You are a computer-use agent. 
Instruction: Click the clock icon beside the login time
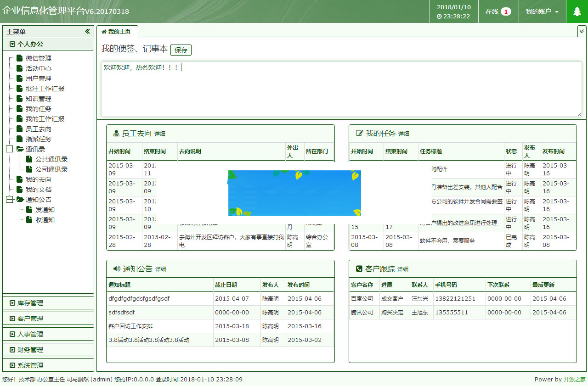click(438, 15)
